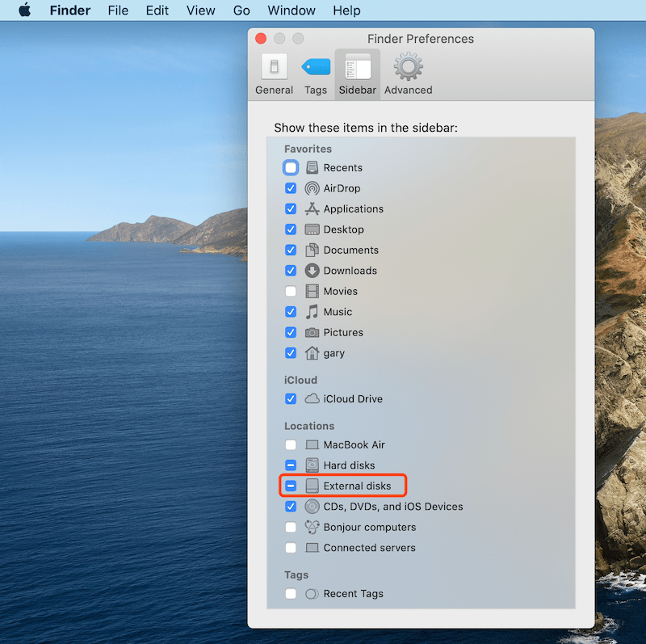Toggle the External disks mixed-state checkbox
The width and height of the screenshot is (646, 644).
291,486
